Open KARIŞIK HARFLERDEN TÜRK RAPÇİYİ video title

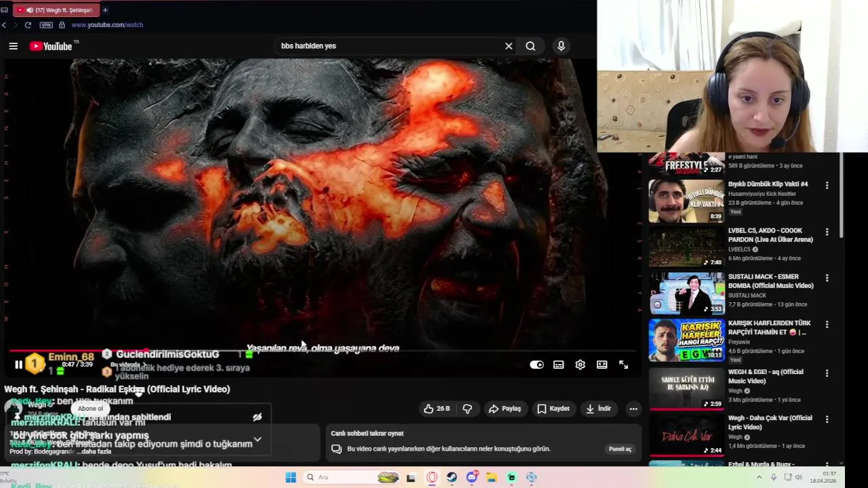pyautogui.click(x=770, y=328)
